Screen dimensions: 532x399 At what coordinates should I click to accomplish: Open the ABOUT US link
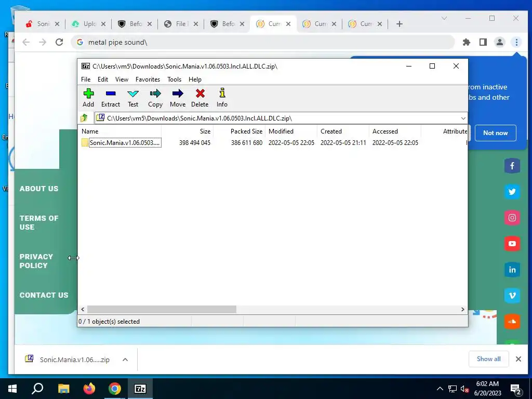pyautogui.click(x=39, y=189)
